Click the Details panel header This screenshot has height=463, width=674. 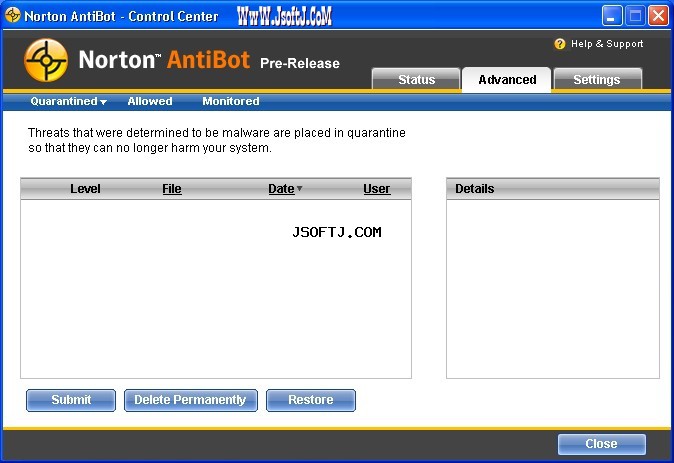553,189
